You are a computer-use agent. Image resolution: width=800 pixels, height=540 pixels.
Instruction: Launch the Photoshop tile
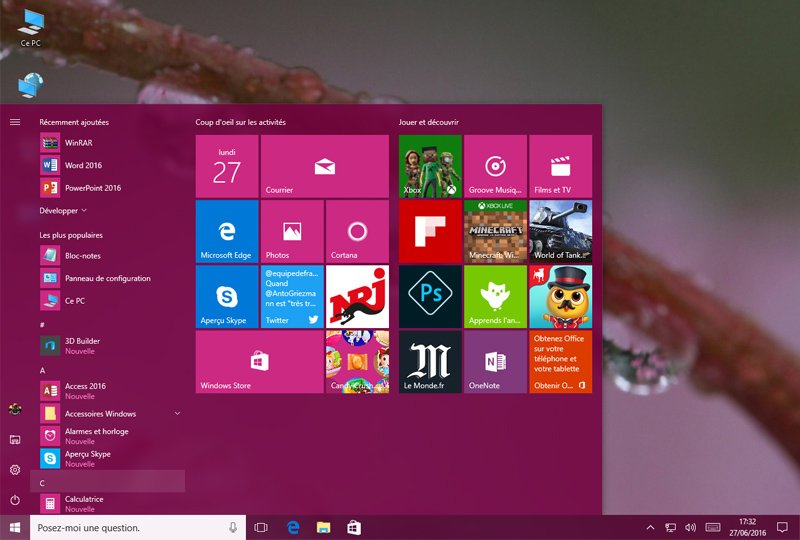[430, 296]
